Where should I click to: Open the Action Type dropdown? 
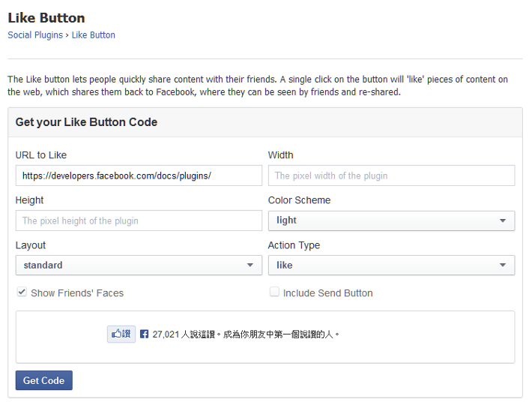coord(391,265)
